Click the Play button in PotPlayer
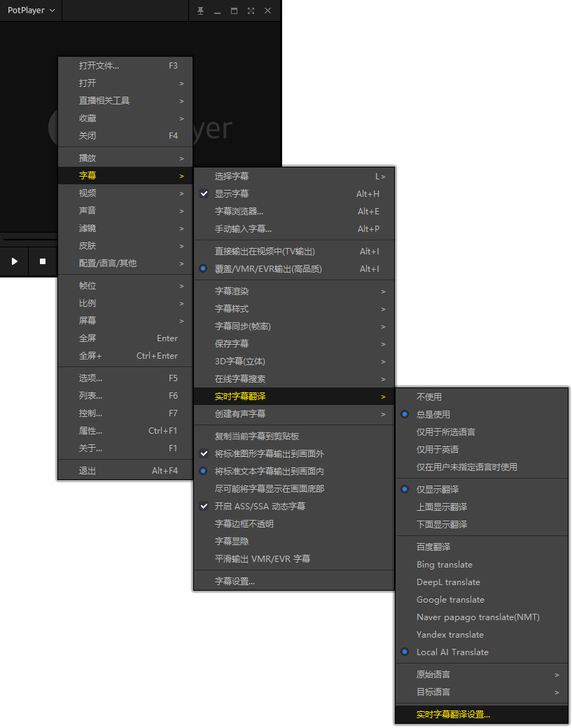 click(15, 261)
